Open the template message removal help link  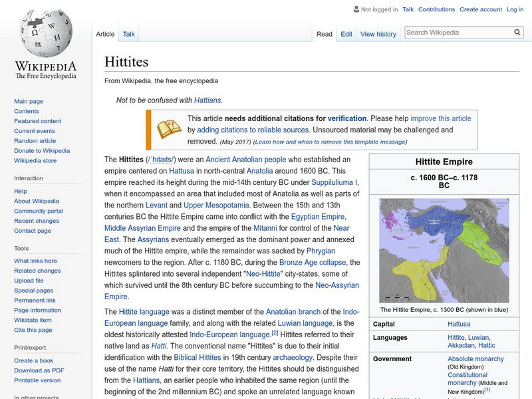coord(330,142)
